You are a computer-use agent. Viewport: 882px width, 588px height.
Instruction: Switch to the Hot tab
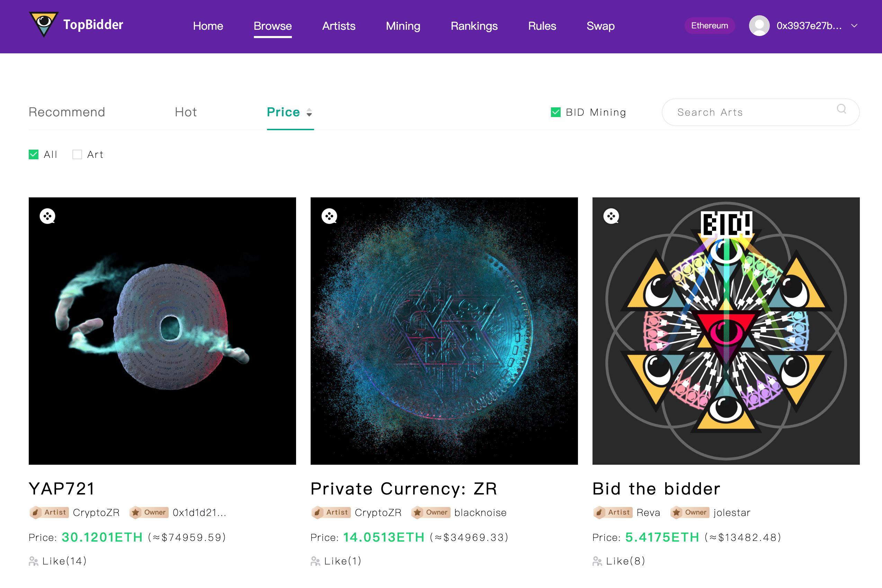(x=185, y=112)
